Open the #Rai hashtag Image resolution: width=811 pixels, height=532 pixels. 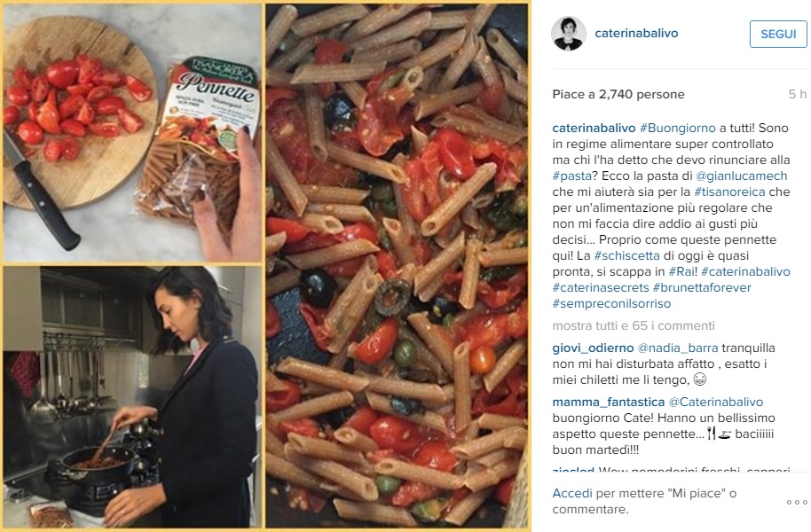point(682,271)
